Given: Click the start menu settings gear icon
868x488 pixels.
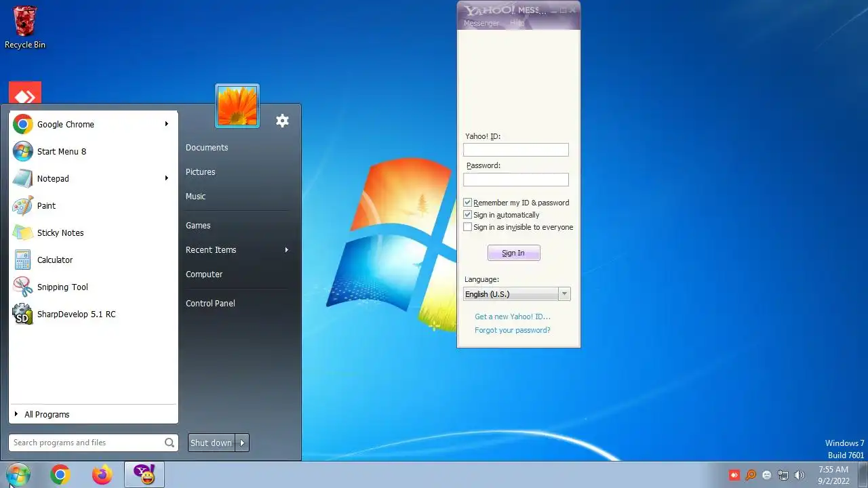Looking at the screenshot, I should 282,121.
